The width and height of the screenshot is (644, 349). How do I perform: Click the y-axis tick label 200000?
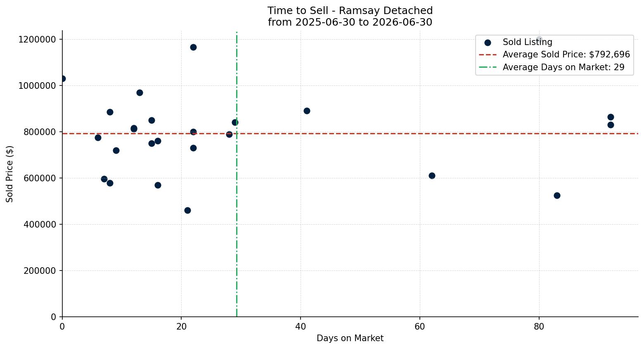40,271
